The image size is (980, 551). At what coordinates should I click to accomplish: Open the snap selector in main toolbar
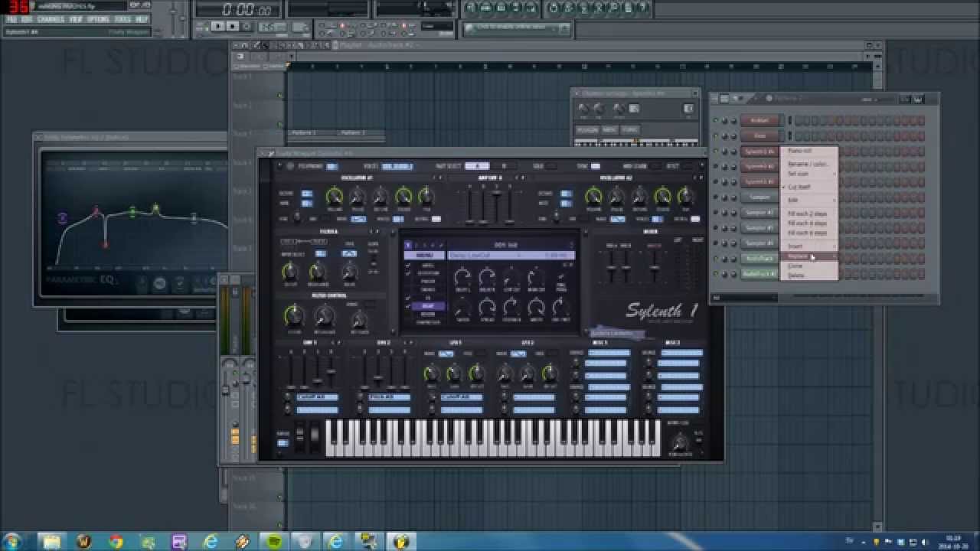[437, 26]
